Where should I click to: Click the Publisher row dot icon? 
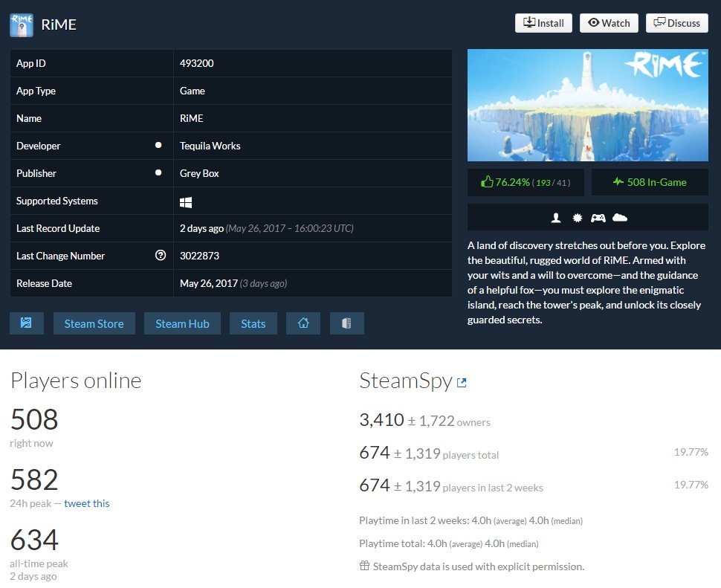[x=158, y=173]
